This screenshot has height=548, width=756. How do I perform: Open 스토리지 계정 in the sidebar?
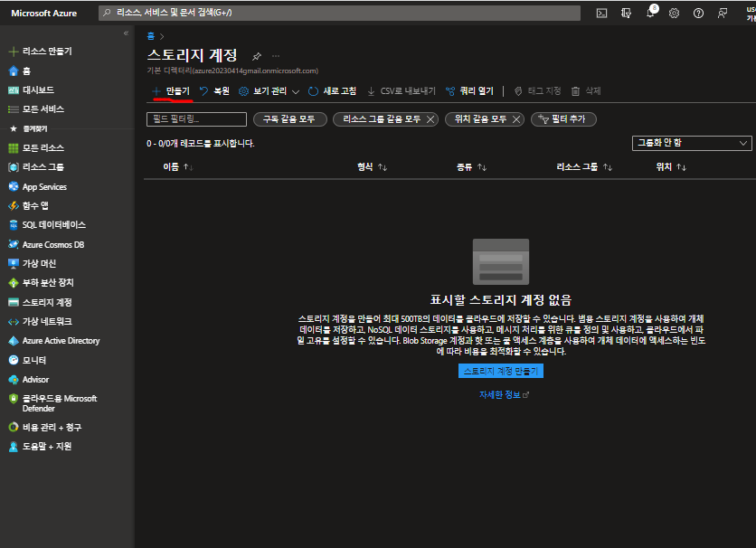40,302
